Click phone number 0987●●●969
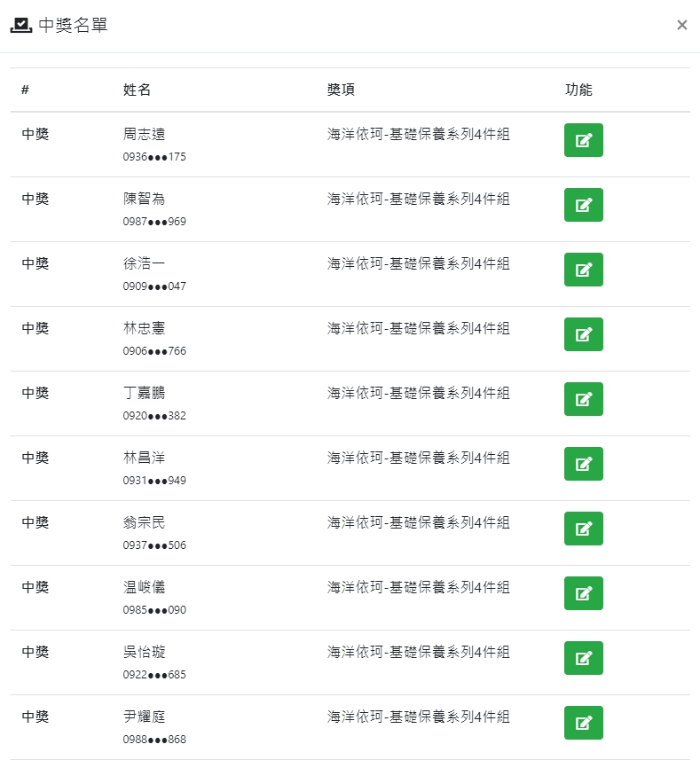700x760 pixels. [154, 222]
